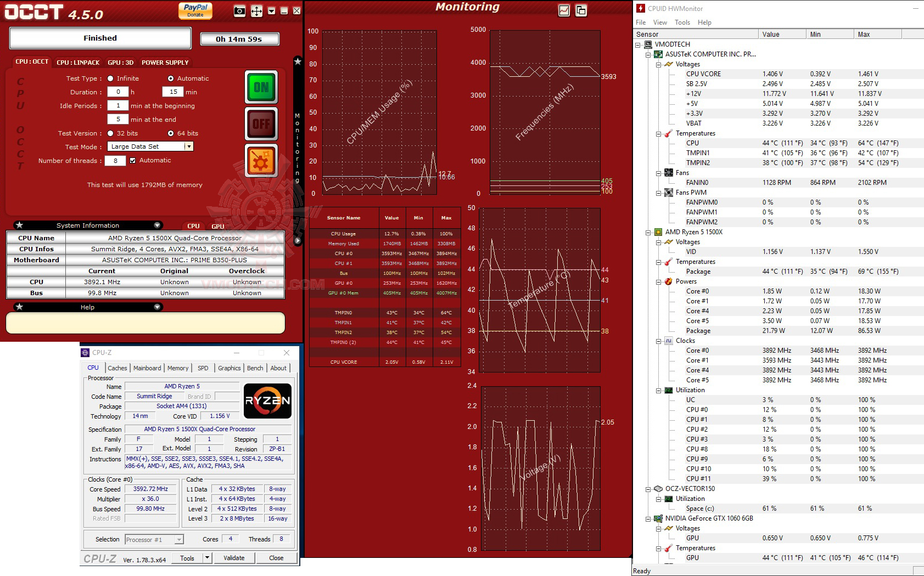Collapse the OCZ-VECTOR150 node
This screenshot has width=924, height=576.
tap(648, 489)
